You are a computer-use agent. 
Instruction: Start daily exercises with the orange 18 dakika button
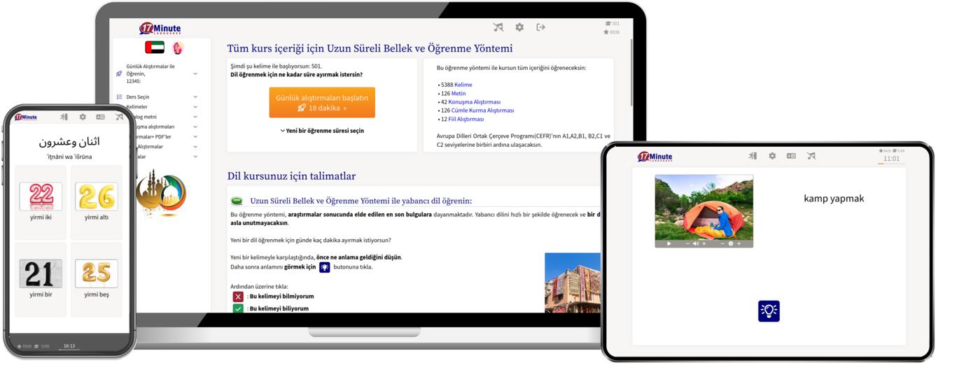322,103
